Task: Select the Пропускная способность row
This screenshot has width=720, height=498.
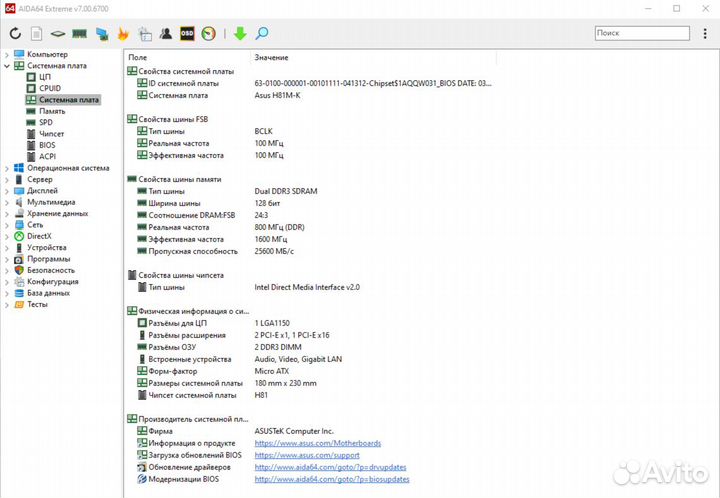Action: (x=215, y=252)
